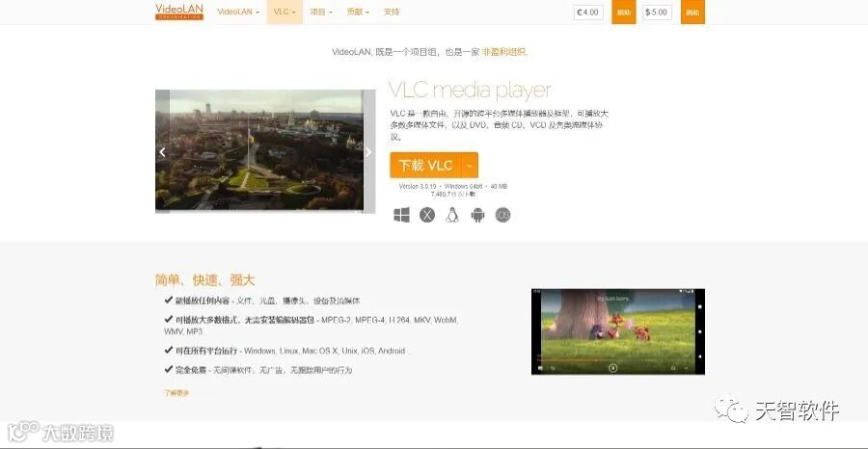Screen dimensions: 868x449
Task: Follow the 非盈利组织 link
Action: [503, 52]
